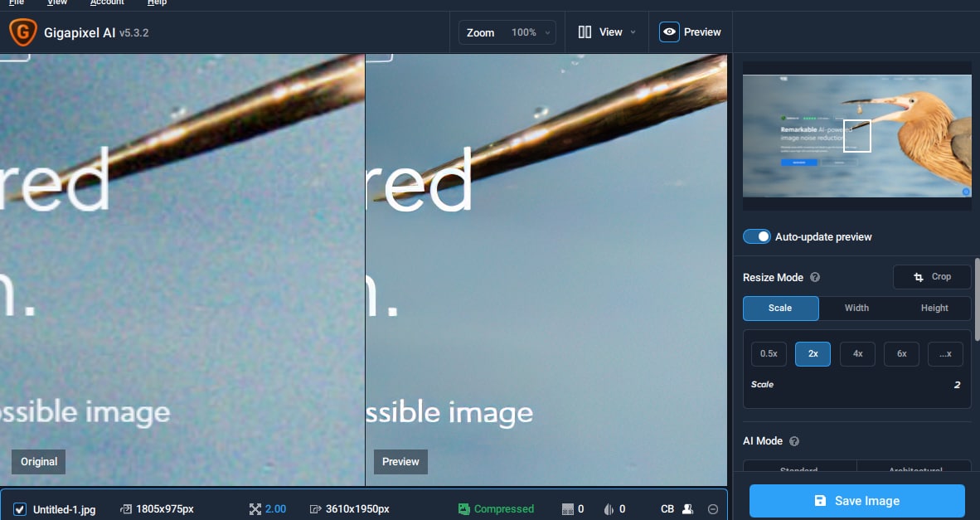Screen dimensions: 980x520
Task: Choose the 2x scale option
Action: pyautogui.click(x=813, y=354)
